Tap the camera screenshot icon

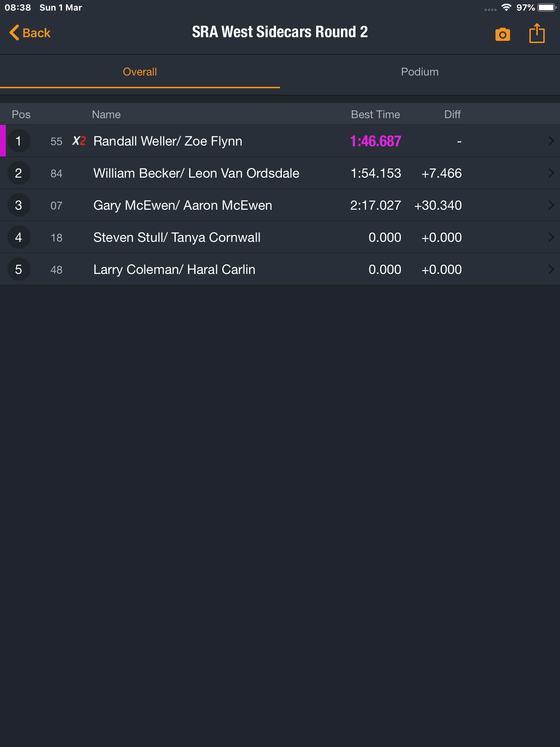[x=502, y=34]
